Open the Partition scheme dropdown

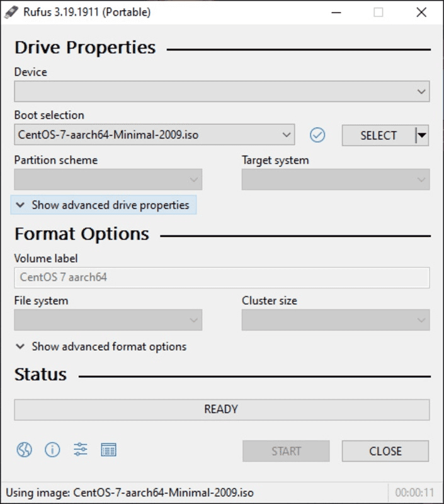tap(108, 180)
